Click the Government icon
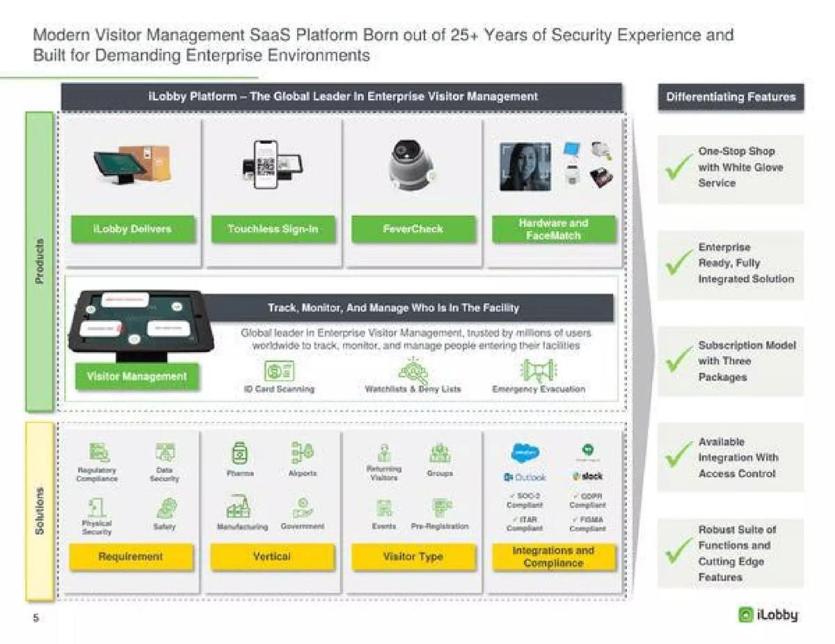This screenshot has height=644, width=835. pos(302,508)
